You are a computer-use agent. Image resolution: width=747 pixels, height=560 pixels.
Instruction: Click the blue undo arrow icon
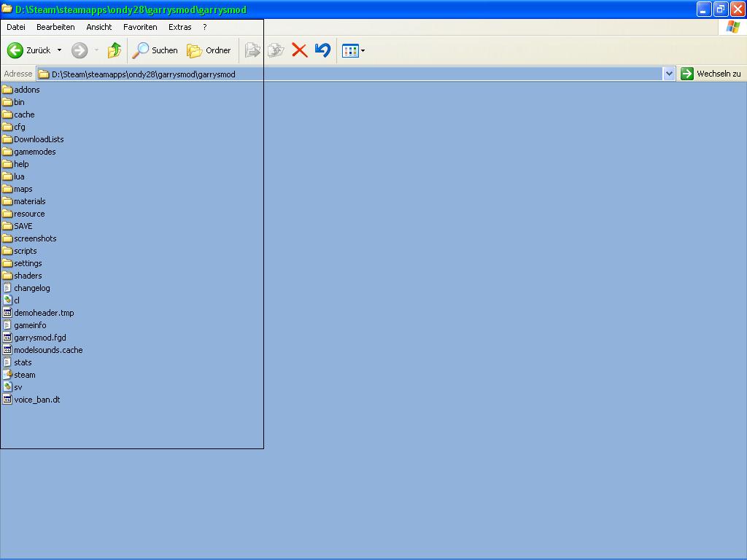click(322, 50)
